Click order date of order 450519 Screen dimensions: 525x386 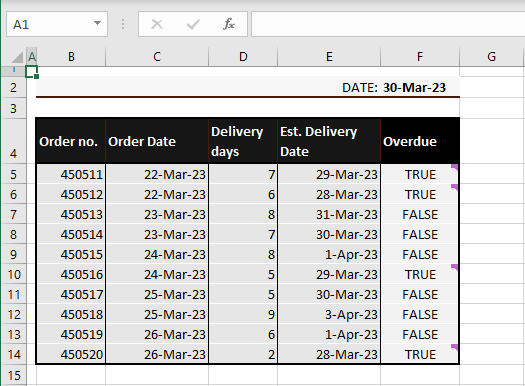tap(157, 334)
